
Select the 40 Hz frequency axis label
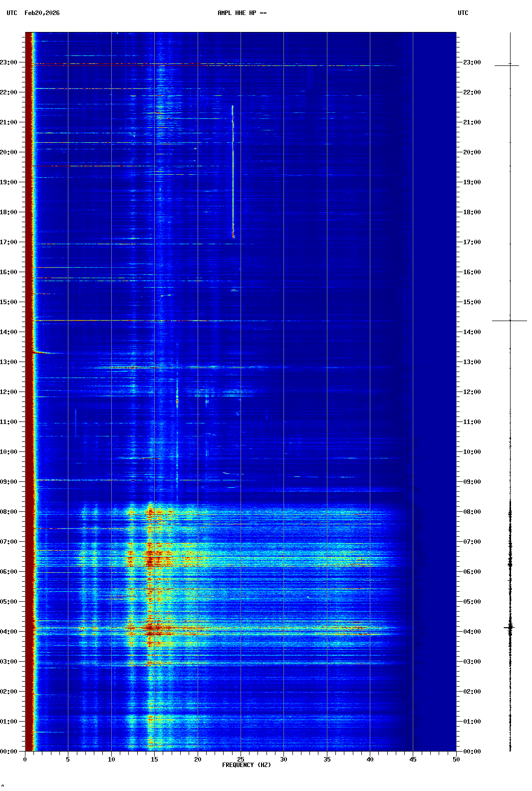click(370, 760)
